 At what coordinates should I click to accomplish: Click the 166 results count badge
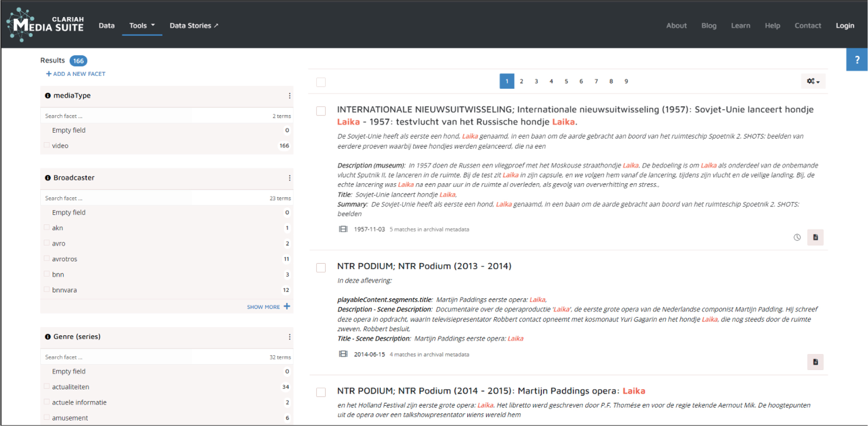[78, 61]
